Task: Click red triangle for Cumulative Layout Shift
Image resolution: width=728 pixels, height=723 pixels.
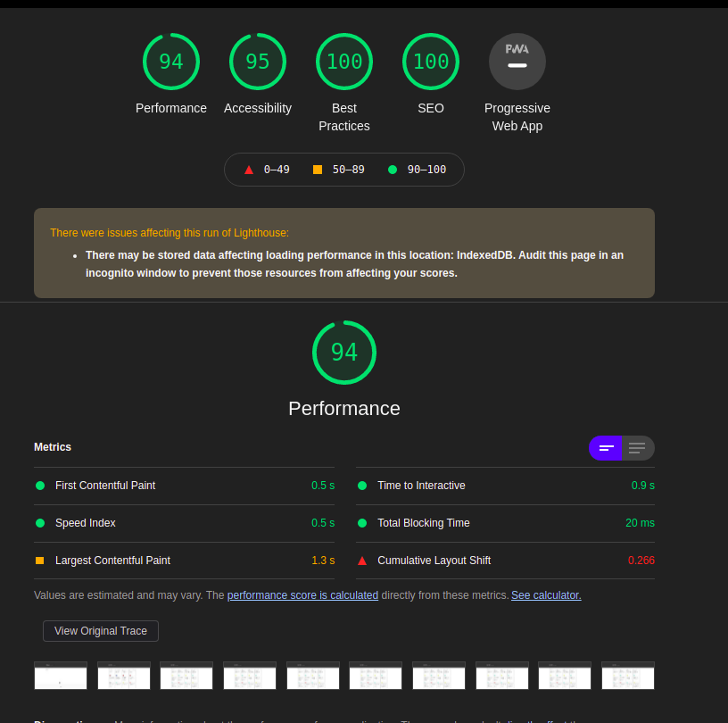Action: pos(362,561)
